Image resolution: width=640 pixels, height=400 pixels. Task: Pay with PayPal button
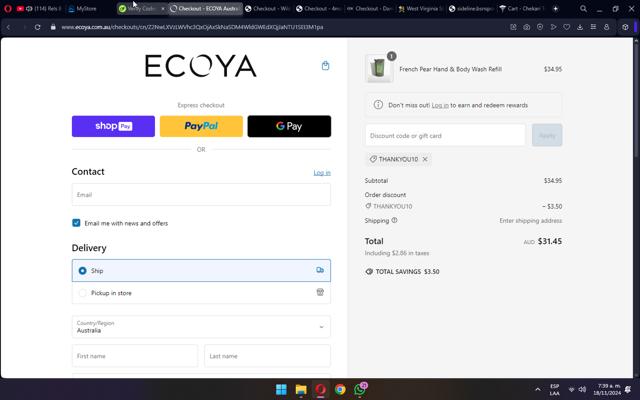(201, 126)
